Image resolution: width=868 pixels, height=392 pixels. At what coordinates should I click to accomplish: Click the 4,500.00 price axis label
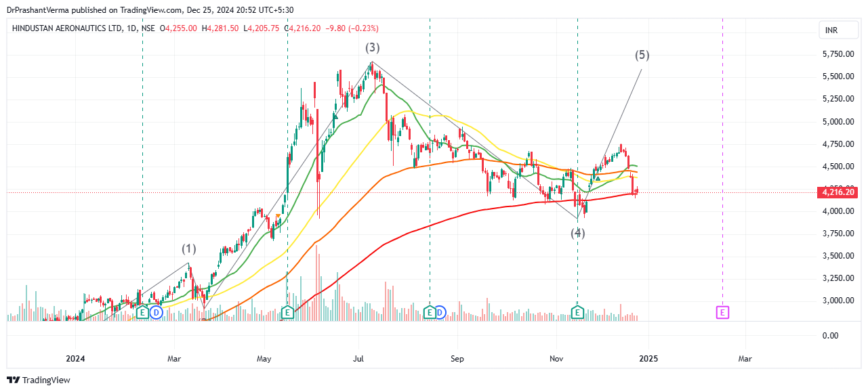(x=838, y=167)
